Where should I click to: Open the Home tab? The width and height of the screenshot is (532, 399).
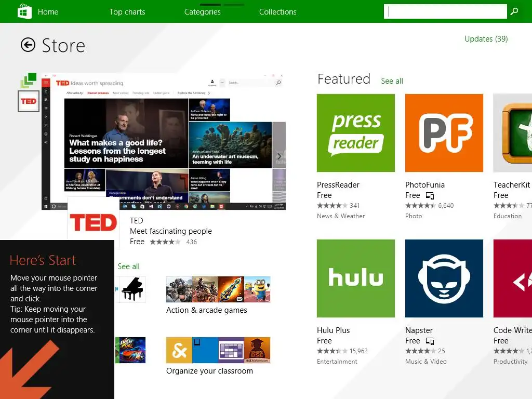coord(48,12)
